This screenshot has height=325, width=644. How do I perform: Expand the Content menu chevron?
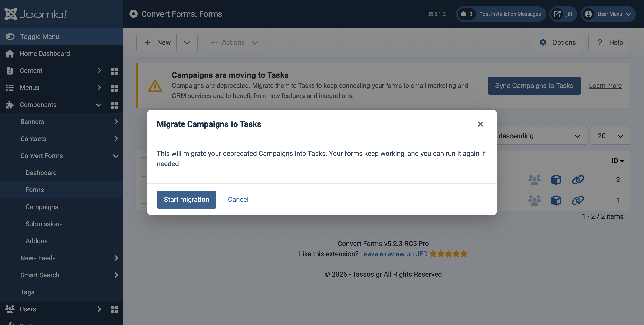click(x=99, y=70)
